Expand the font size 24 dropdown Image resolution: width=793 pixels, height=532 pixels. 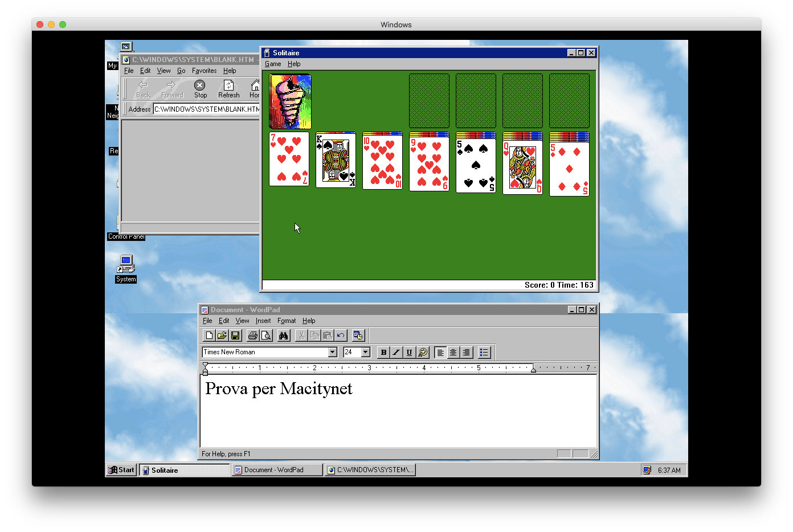366,353
